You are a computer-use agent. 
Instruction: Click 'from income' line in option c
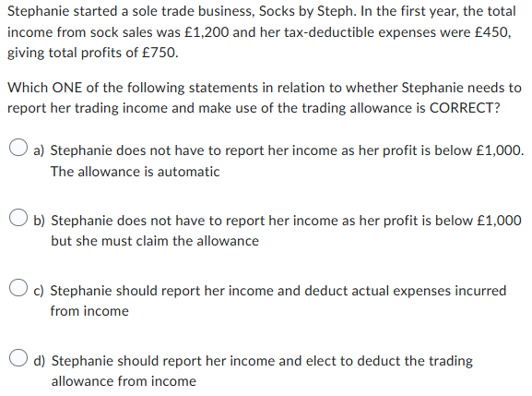point(89,311)
